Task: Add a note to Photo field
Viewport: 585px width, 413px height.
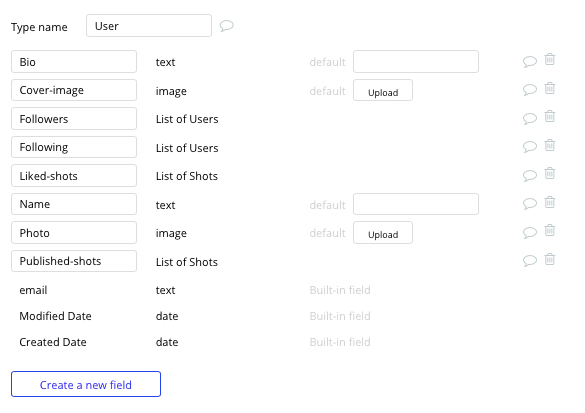Action: [x=529, y=232]
